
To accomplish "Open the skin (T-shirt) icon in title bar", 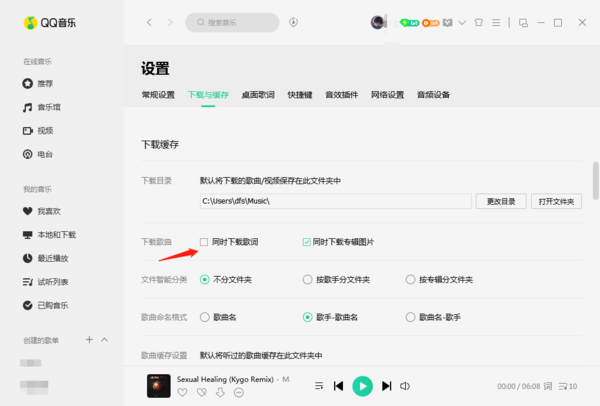I will 479,22.
